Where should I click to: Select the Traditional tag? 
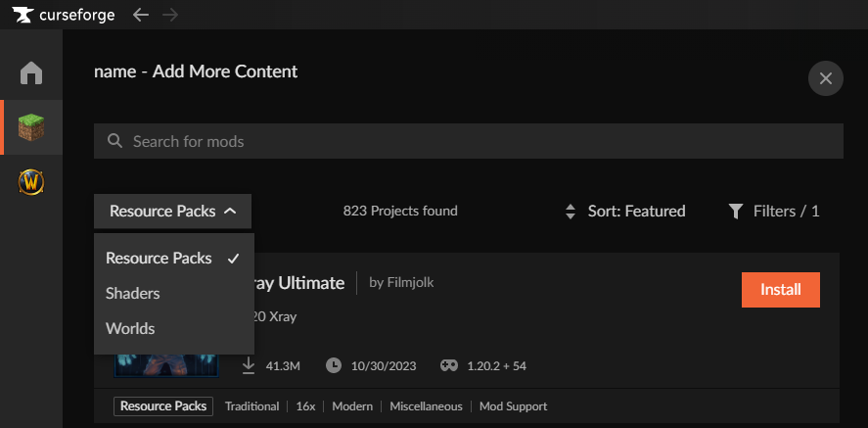coord(251,406)
